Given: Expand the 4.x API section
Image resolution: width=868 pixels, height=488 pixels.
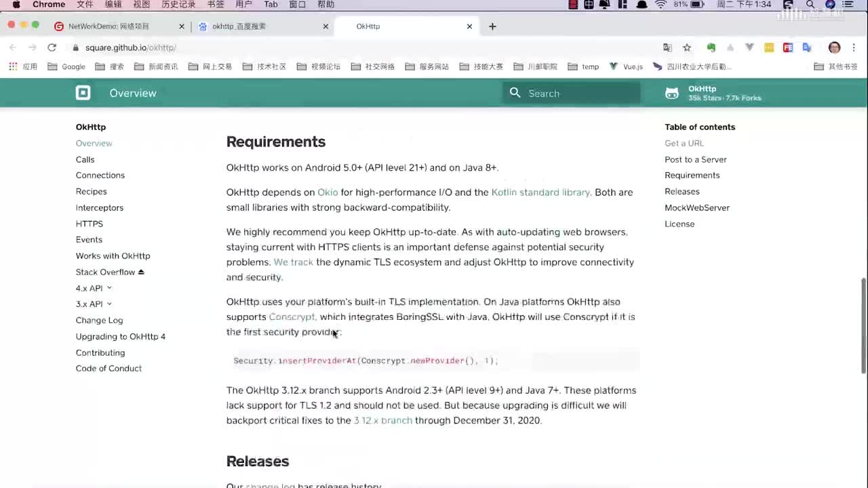Looking at the screenshot, I should click(x=94, y=288).
